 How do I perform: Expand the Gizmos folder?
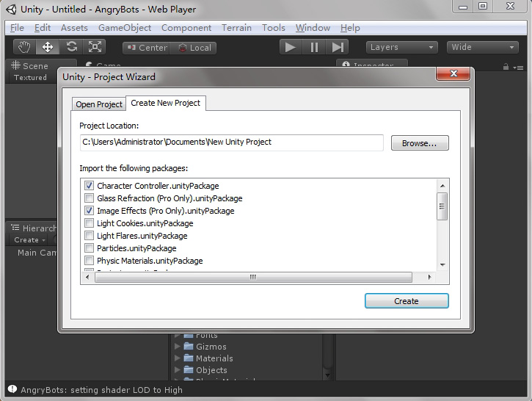click(x=177, y=347)
